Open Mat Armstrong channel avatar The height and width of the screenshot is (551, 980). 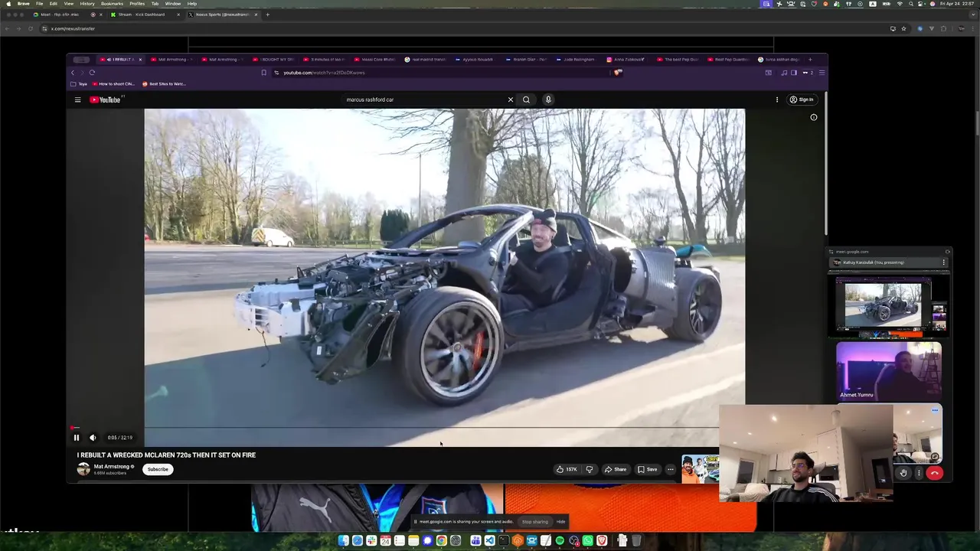pyautogui.click(x=83, y=469)
